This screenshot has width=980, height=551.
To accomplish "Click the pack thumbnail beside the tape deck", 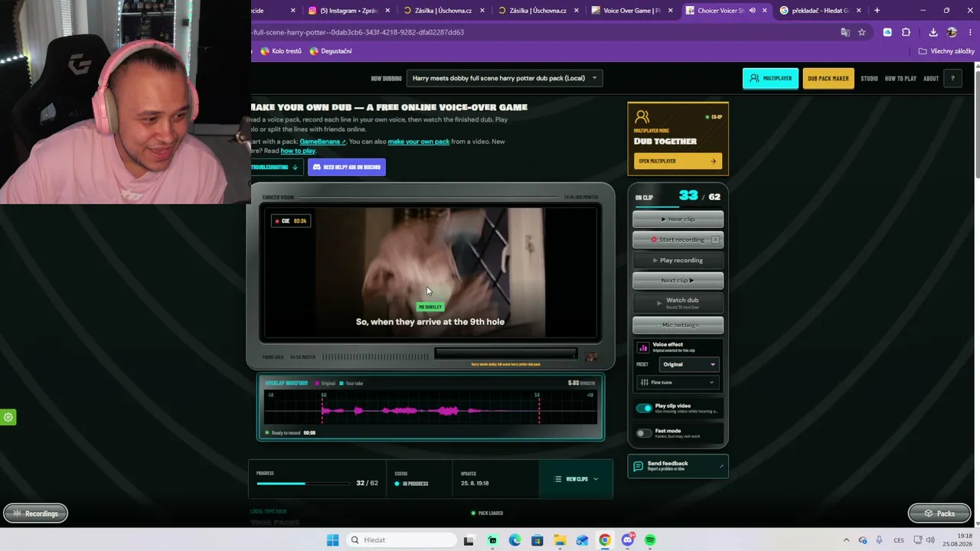I will point(591,357).
